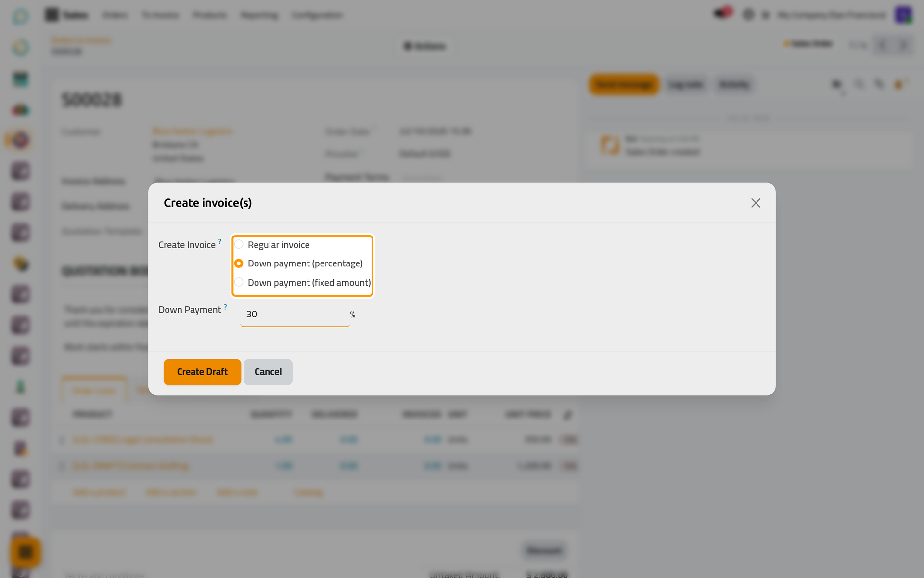Image resolution: width=924 pixels, height=578 pixels.
Task: Open the Actions gear menu
Action: pos(424,46)
